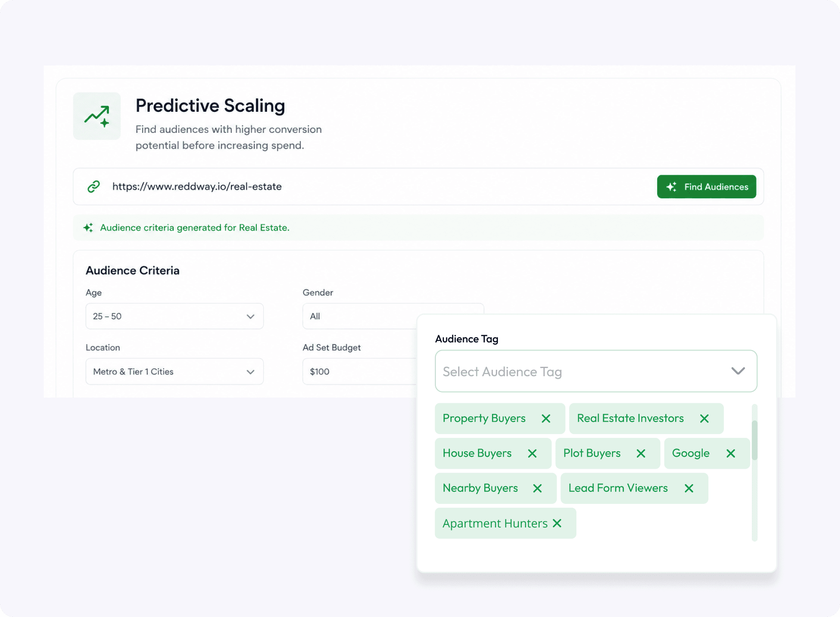Remove the House Buyers tag
840x617 pixels.
pos(532,453)
